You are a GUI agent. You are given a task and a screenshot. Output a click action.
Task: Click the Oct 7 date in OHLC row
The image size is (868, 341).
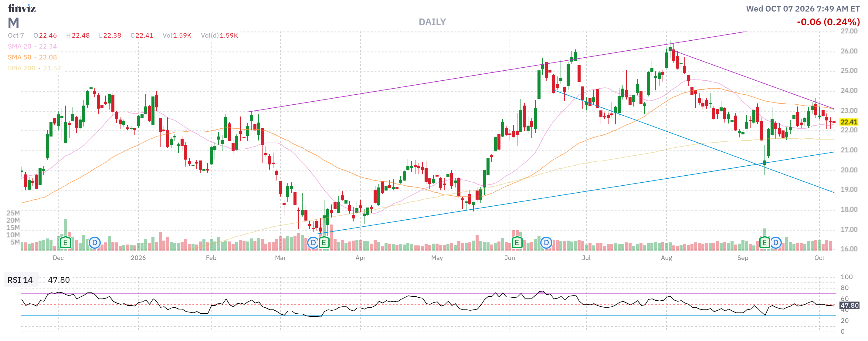[16, 35]
